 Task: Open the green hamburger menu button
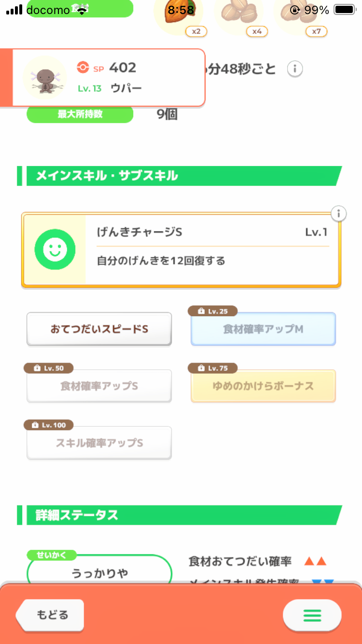point(312,615)
